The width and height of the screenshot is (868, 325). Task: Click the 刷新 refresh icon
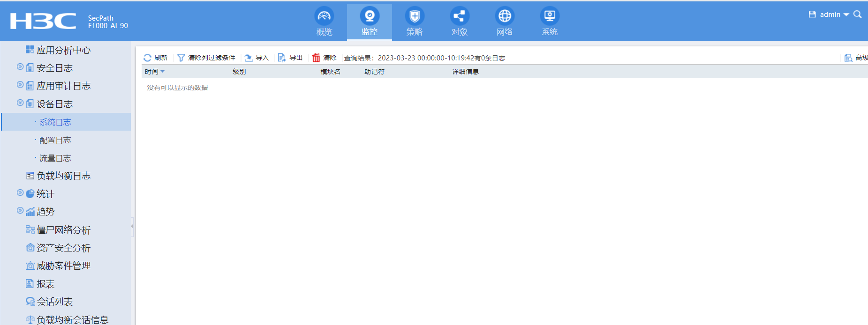[147, 58]
